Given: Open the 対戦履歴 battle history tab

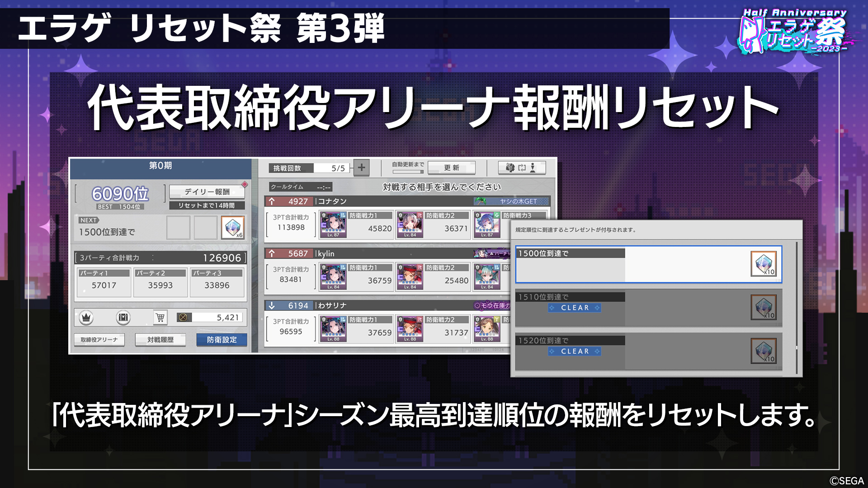Looking at the screenshot, I should point(160,340).
